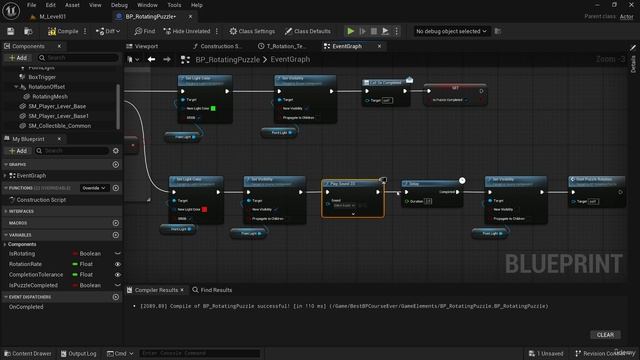The image size is (640, 360).
Task: Navigate forward in graph history
Action: click(x=167, y=60)
